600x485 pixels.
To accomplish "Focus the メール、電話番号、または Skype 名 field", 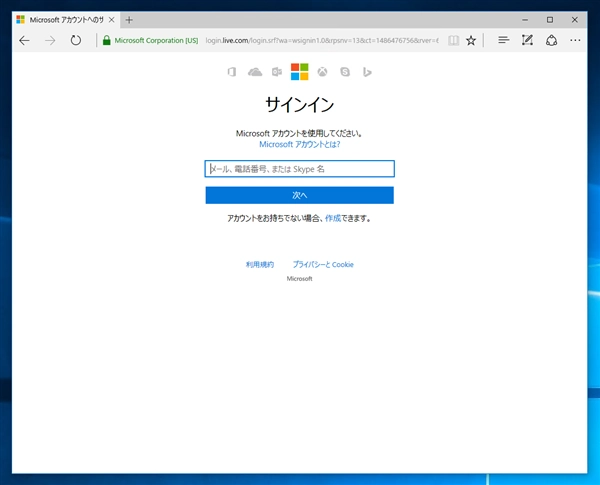I will pyautogui.click(x=300, y=169).
